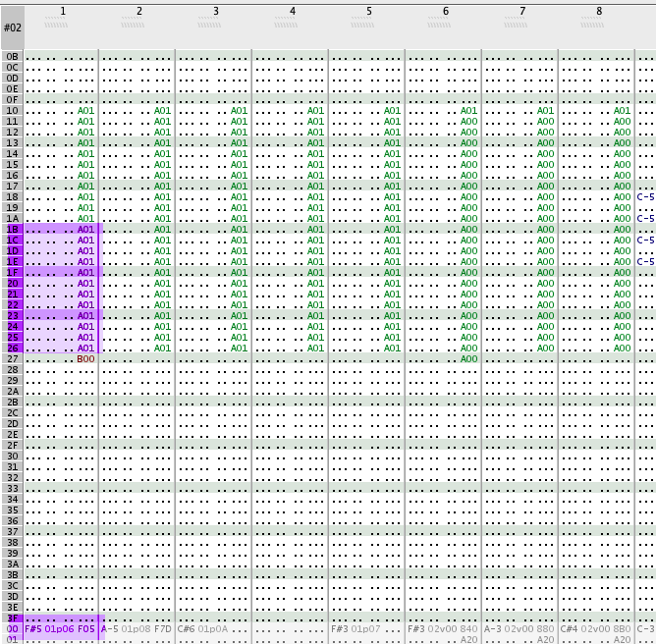The image size is (656, 644).
Task: Click row number 10
Action: (12, 110)
